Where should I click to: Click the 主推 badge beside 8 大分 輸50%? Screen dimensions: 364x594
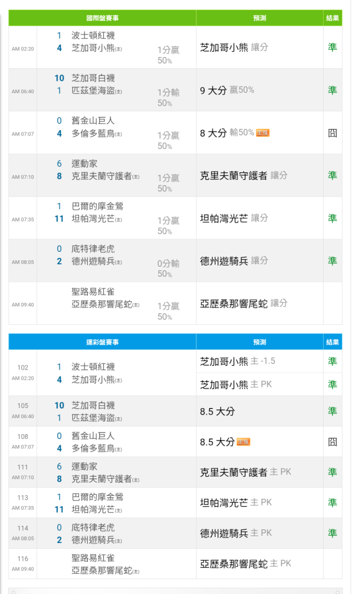point(262,133)
